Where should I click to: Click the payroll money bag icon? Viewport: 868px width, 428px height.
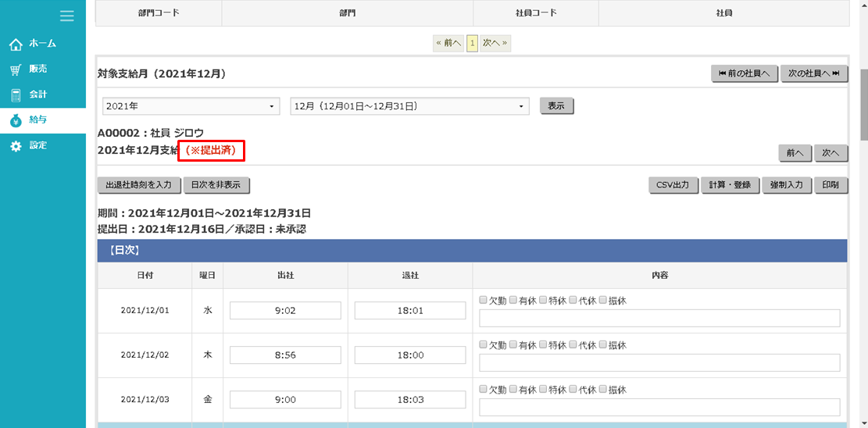coord(16,120)
